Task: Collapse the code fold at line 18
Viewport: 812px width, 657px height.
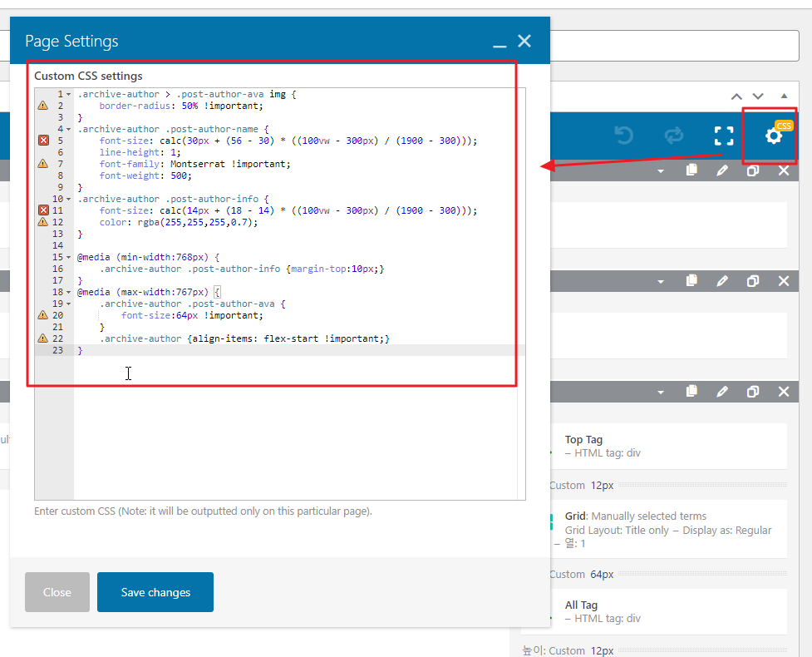Action: 68,292
